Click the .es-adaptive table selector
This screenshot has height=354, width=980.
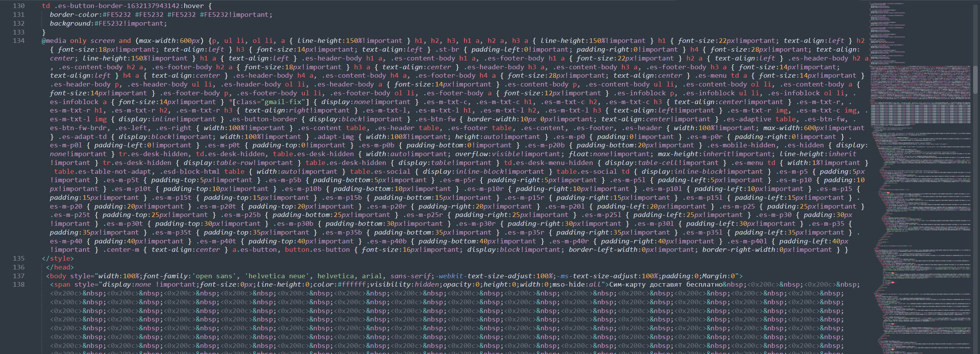tap(759, 119)
